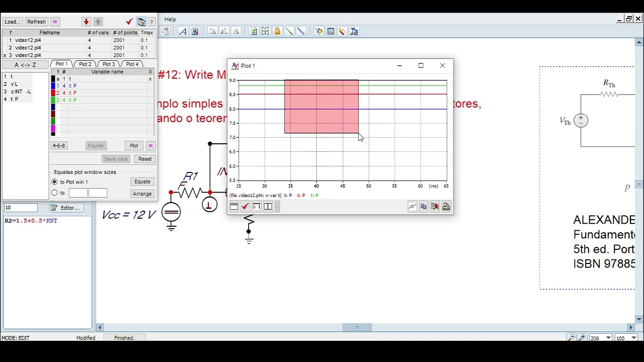
Task: Click the black swatch in the 'a 1 t' row
Action: pos(53,79)
